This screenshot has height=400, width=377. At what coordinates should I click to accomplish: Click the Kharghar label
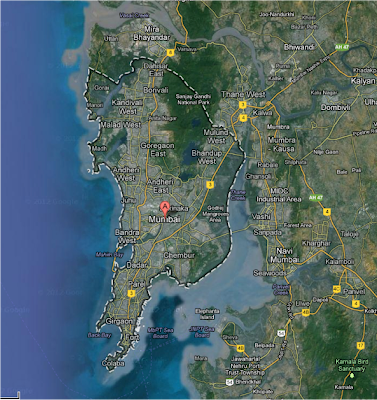click(316, 243)
